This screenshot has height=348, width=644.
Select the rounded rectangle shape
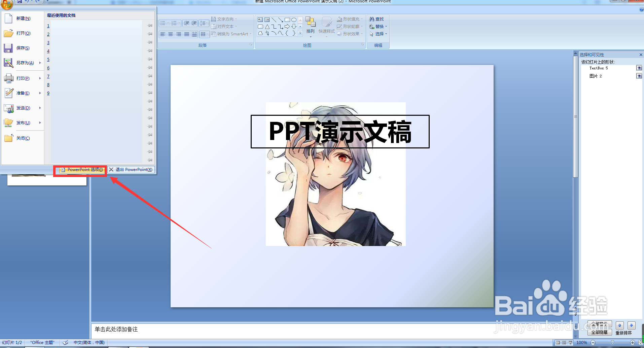click(260, 27)
